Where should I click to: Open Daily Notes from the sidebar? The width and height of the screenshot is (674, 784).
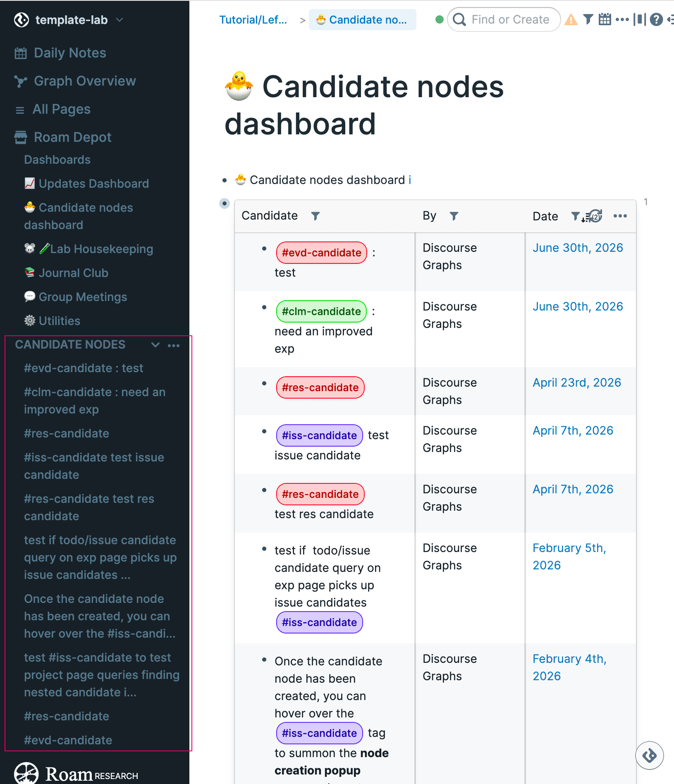pos(60,53)
